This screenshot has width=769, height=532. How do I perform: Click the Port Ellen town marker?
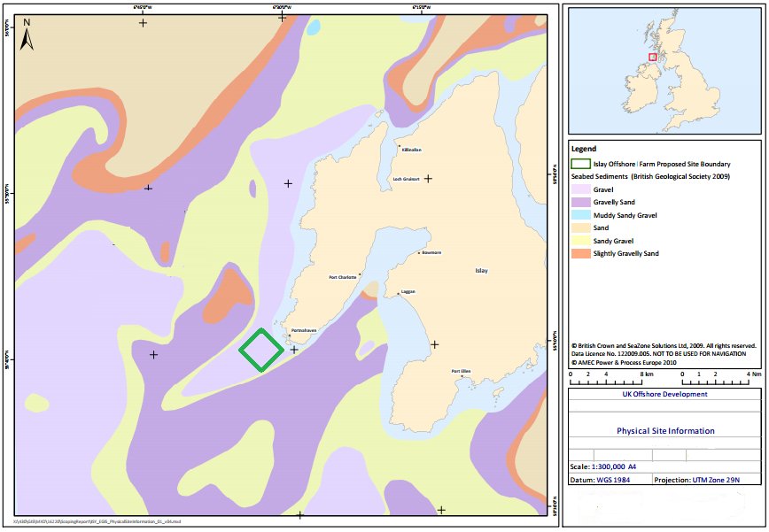462,372
